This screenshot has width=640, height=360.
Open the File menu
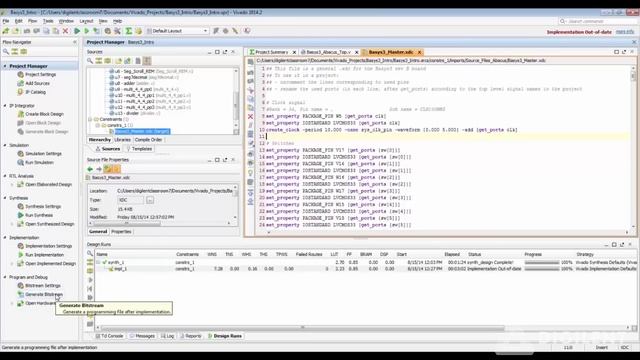(x=6, y=21)
